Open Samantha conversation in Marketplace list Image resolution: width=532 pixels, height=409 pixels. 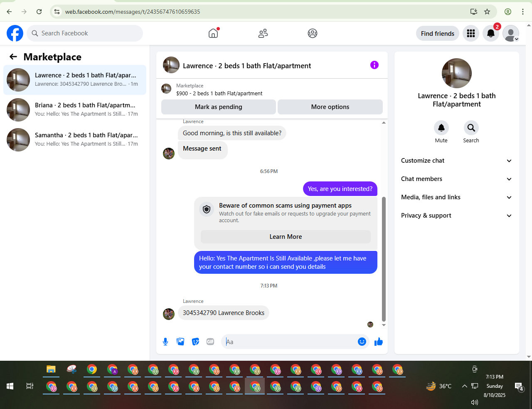click(x=75, y=140)
